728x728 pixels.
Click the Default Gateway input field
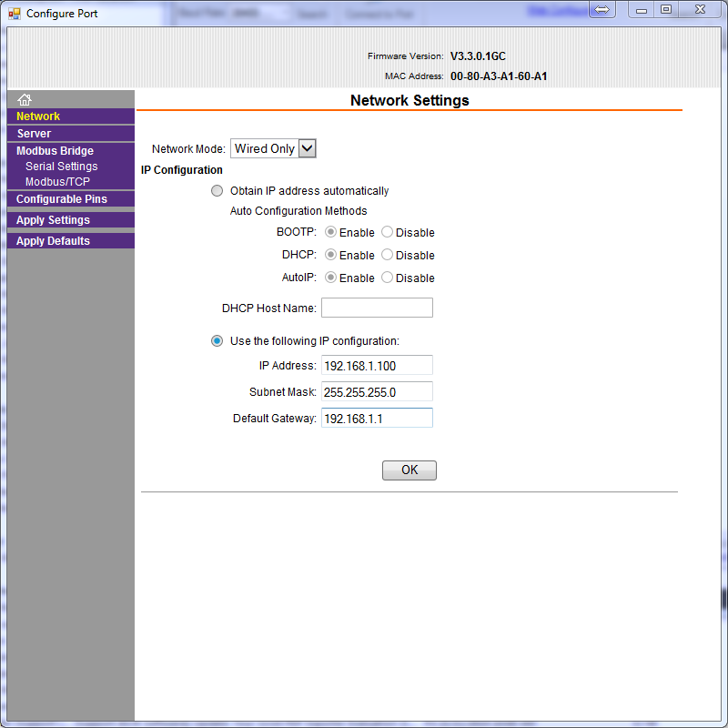377,418
